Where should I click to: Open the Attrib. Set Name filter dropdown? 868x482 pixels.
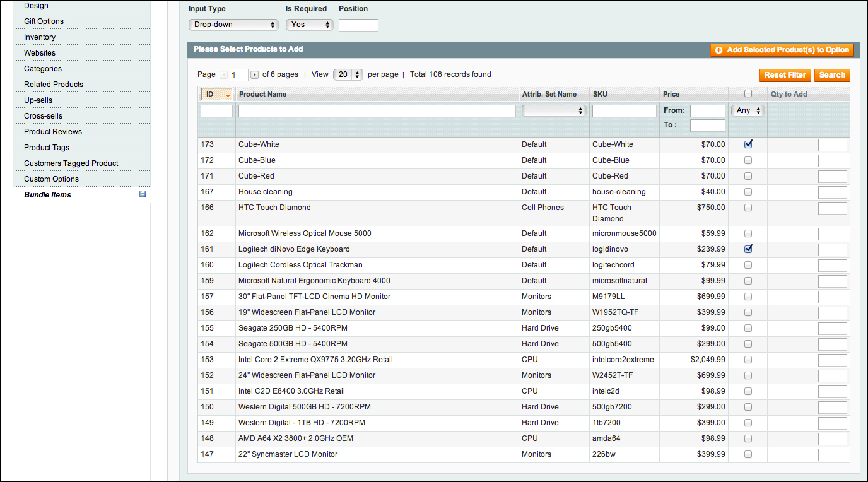point(554,110)
